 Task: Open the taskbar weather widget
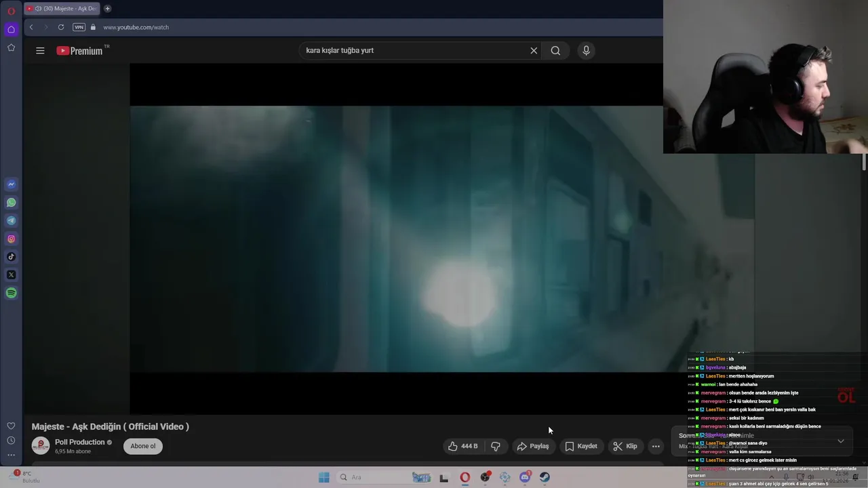coord(25,476)
